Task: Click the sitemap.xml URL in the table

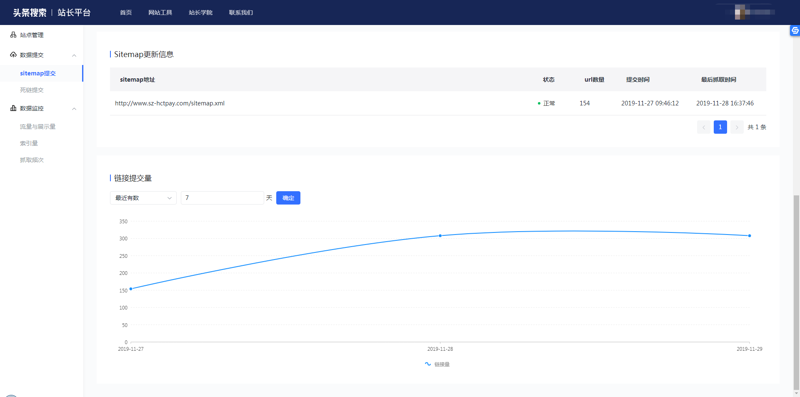Action: (x=169, y=103)
